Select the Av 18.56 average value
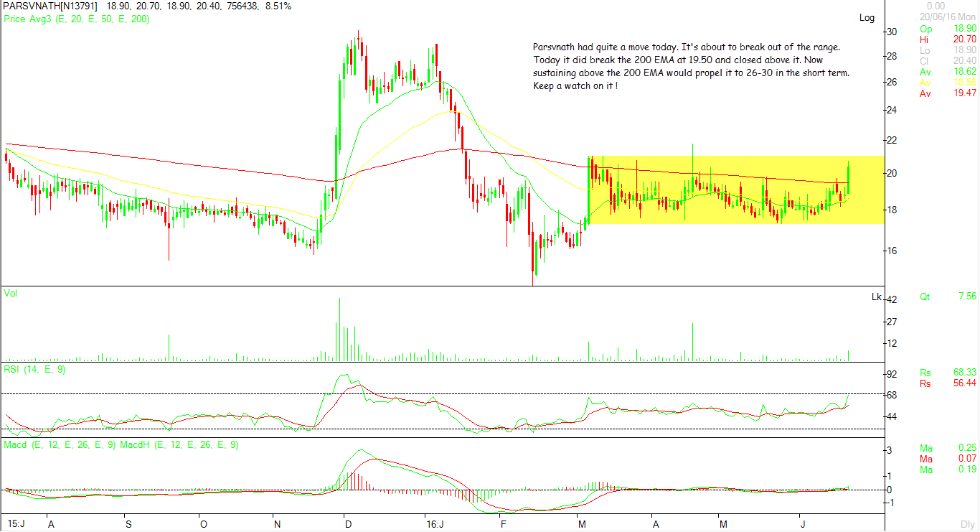 [x=966, y=83]
